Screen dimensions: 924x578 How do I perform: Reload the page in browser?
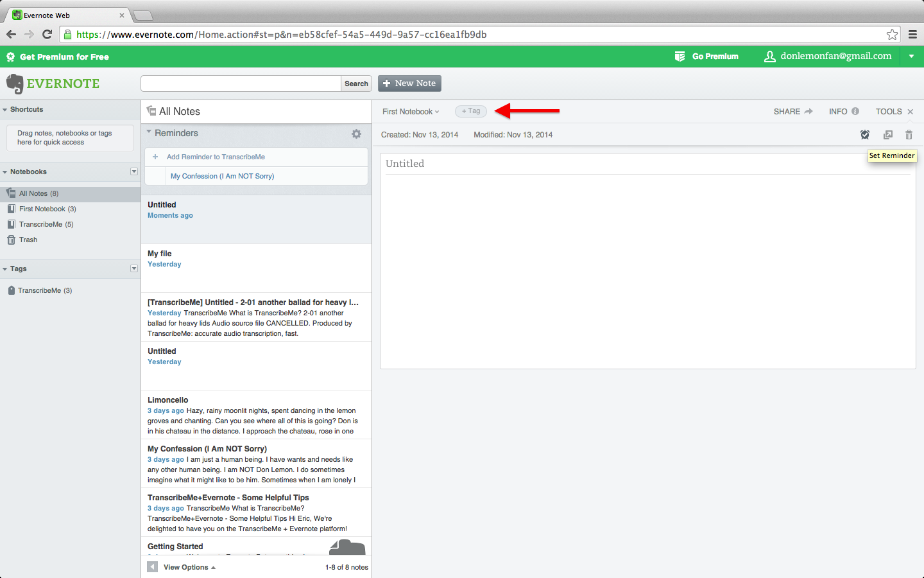pos(47,34)
